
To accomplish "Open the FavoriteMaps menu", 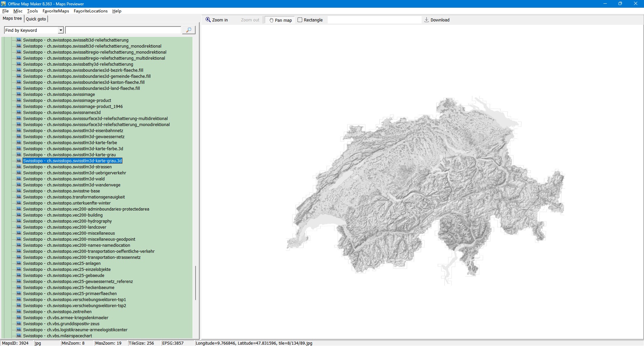I will 56,11.
